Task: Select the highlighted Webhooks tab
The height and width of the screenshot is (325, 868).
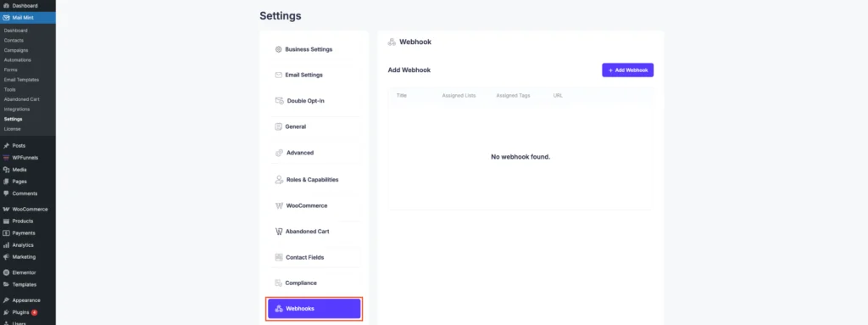Action: (x=314, y=308)
